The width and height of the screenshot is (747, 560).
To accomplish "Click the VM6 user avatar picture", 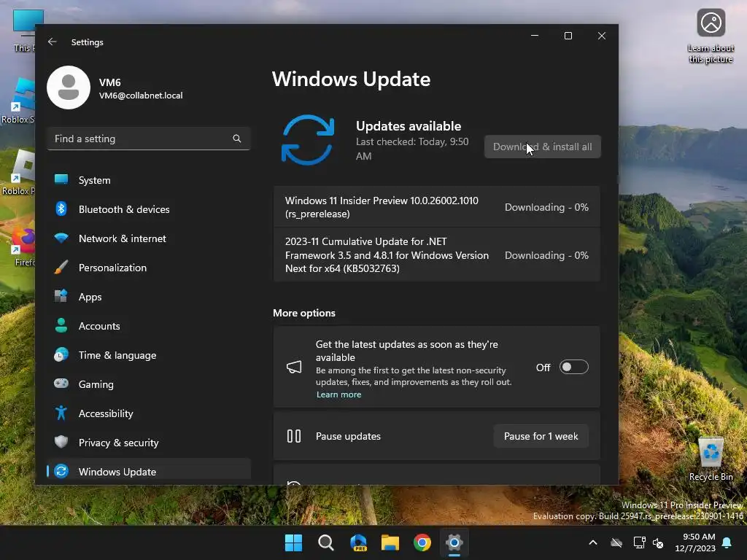I will (x=69, y=87).
